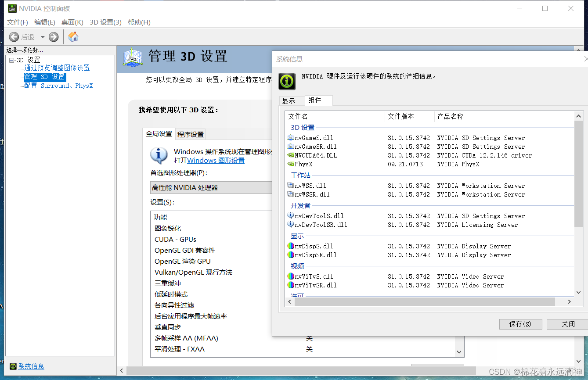Image resolution: width=588 pixels, height=380 pixels.
Task: Open the Windows 图形设置 link
Action: coord(216,161)
